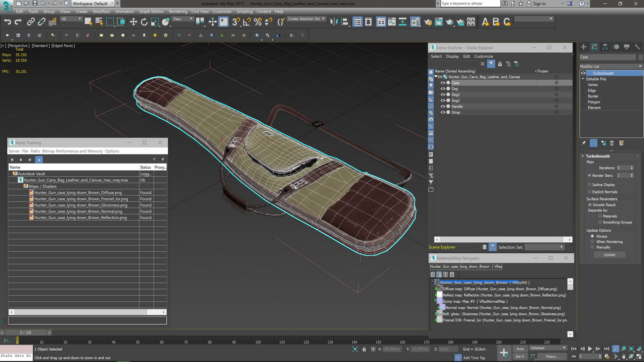Click the Redo arrow icon
644x362 pixels.
[x=18, y=22]
